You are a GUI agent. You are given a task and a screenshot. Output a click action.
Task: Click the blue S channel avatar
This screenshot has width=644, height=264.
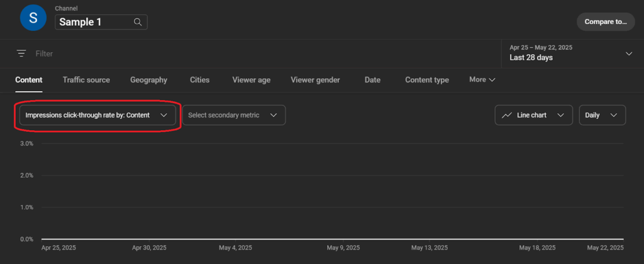[33, 18]
